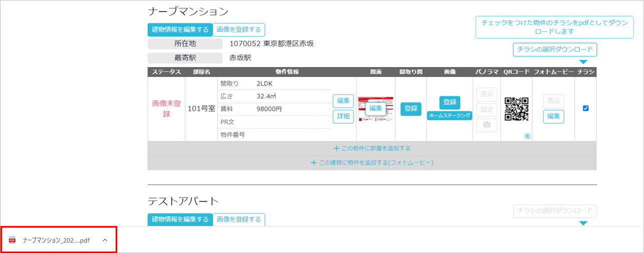644x253 pixels.
Task: Click the blue triangle arrow under ナーブマンション download button
Action: 583,62
